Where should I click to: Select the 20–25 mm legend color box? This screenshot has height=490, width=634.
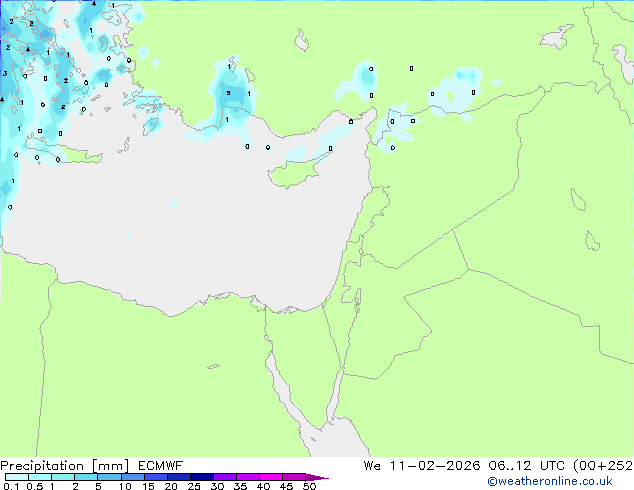179,477
